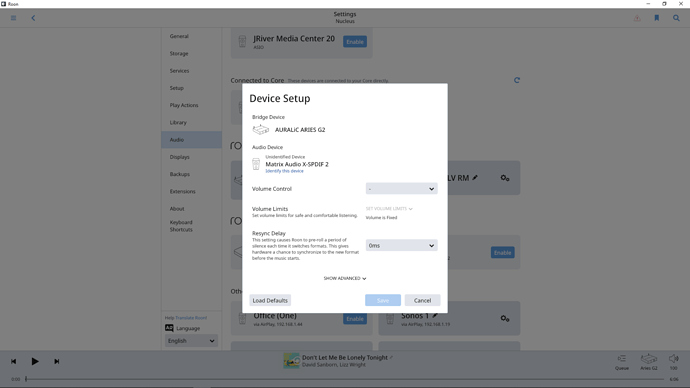
Task: Click Save in Device Setup
Action: 383,300
